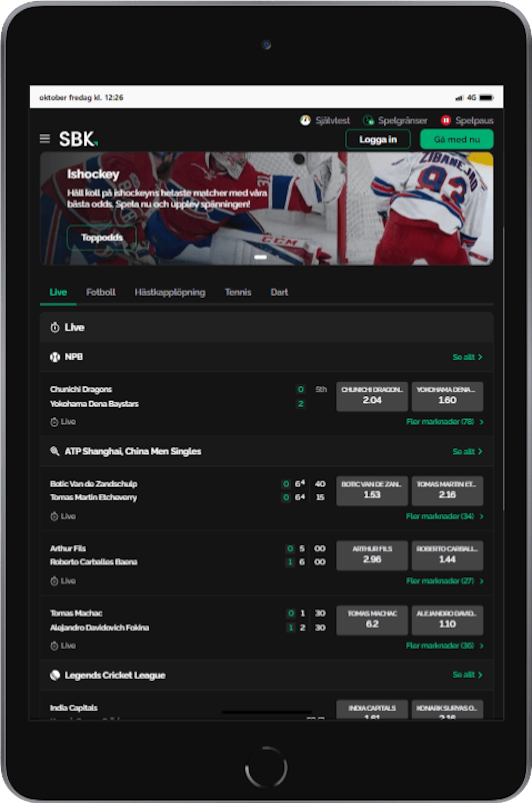Click the NPB baseball icon
Image resolution: width=532 pixels, height=803 pixels.
coord(55,357)
